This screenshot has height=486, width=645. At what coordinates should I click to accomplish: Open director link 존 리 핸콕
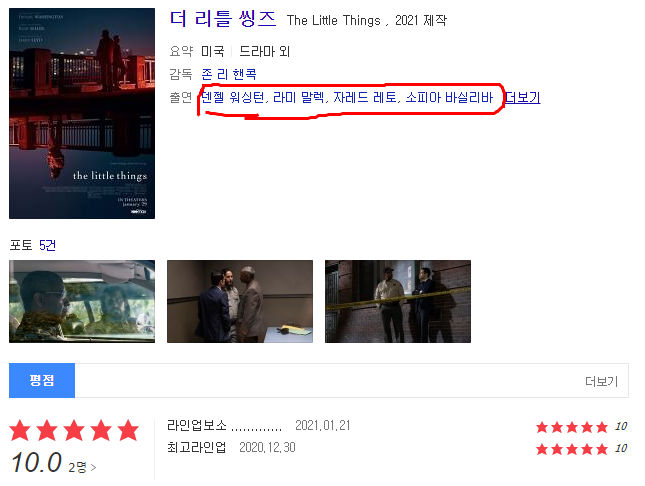coord(229,74)
